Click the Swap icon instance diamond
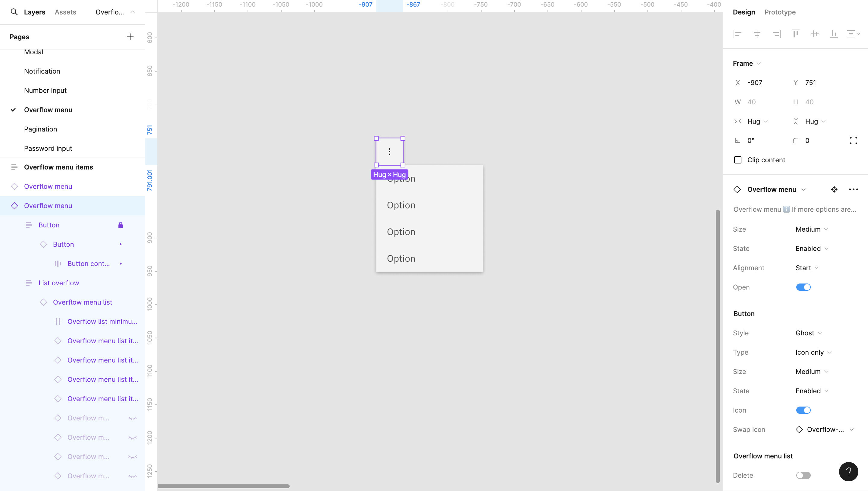Viewport: 868px width, 491px height. pyautogui.click(x=799, y=429)
